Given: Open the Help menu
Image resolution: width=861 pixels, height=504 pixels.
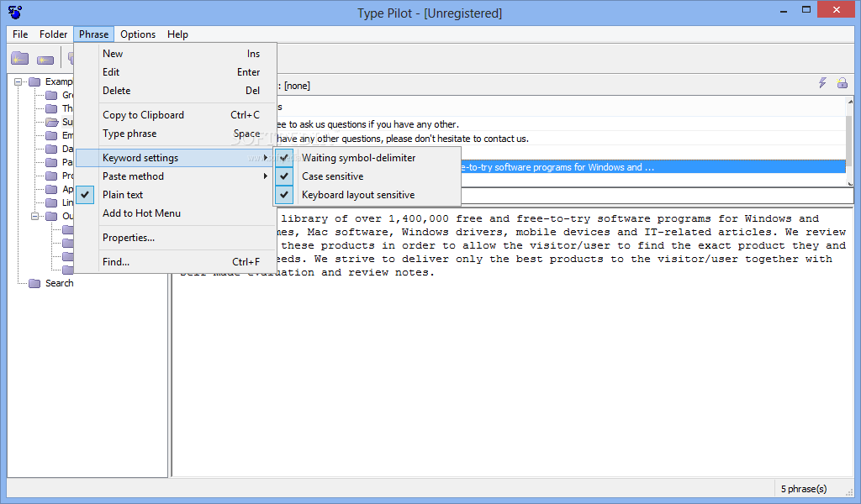Looking at the screenshot, I should point(177,34).
